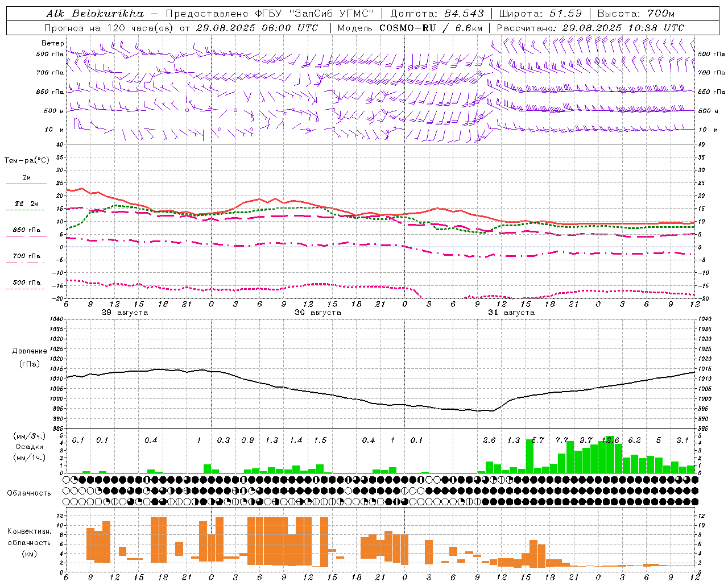Select the 30 августа date label

[x=318, y=313]
